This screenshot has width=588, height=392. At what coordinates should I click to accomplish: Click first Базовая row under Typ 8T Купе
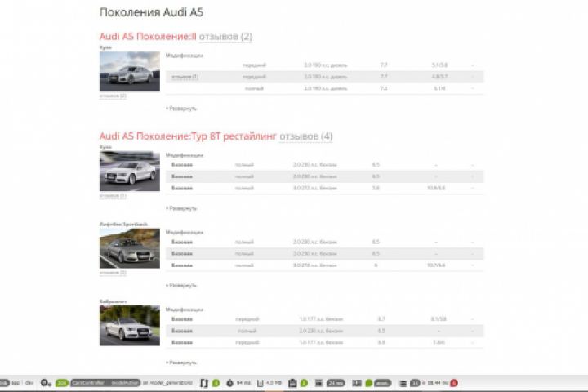325,165
